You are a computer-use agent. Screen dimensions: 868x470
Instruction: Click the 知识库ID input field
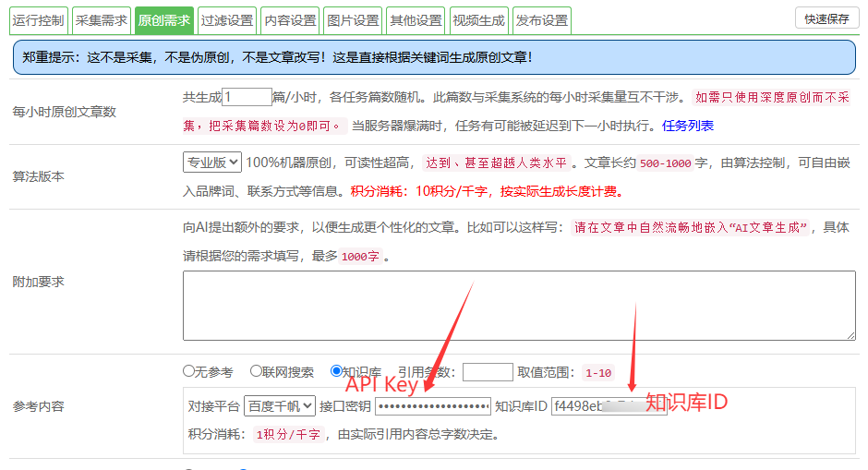tap(596, 406)
